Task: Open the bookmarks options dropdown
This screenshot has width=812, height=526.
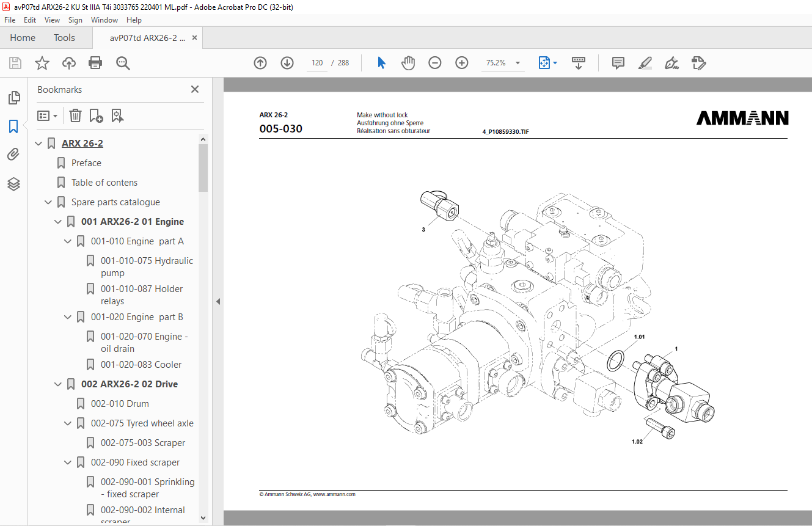Action: [48, 115]
